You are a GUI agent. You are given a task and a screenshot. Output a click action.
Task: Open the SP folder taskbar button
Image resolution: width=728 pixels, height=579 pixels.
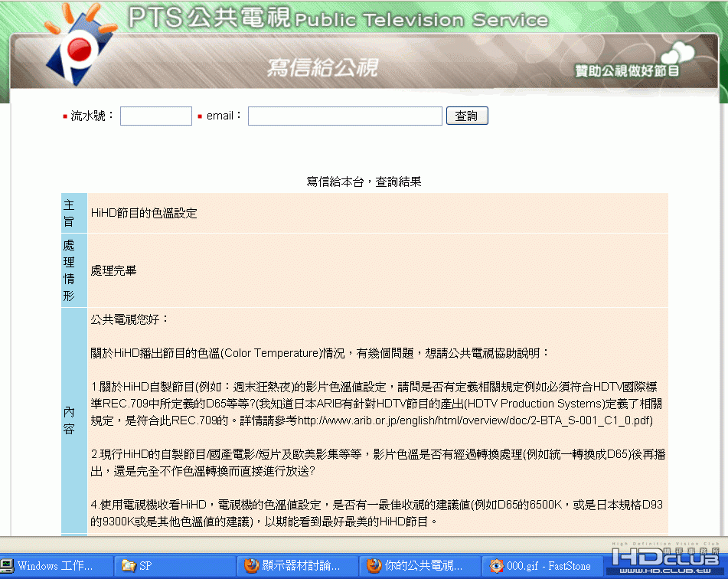tap(175, 565)
